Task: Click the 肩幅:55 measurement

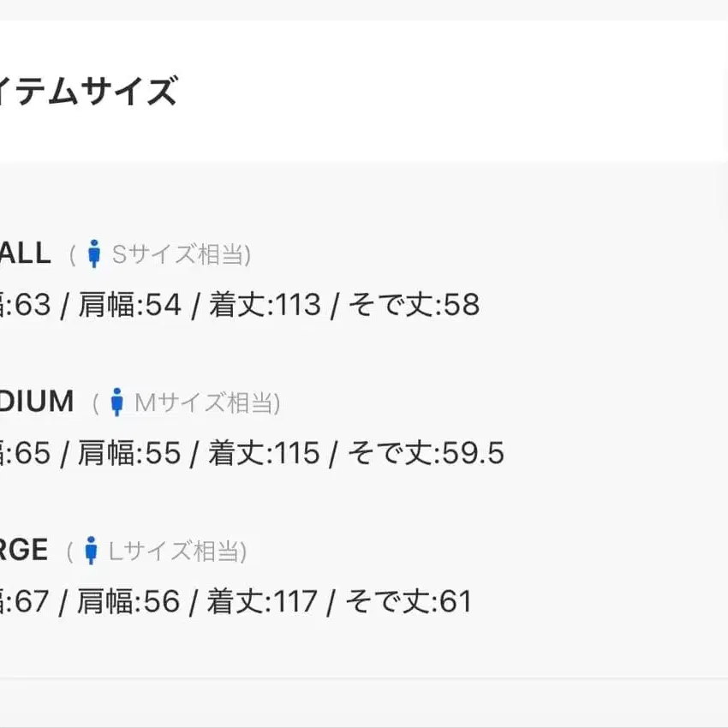Action: (x=129, y=453)
